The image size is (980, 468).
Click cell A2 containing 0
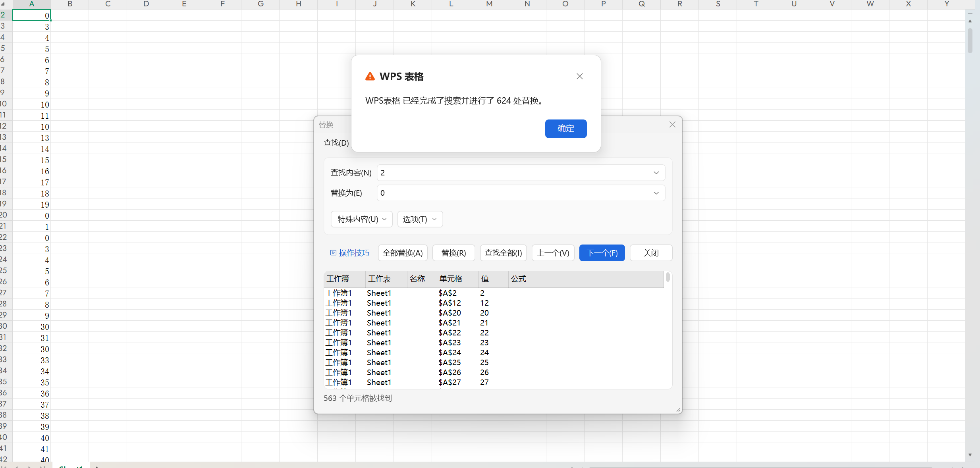31,15
